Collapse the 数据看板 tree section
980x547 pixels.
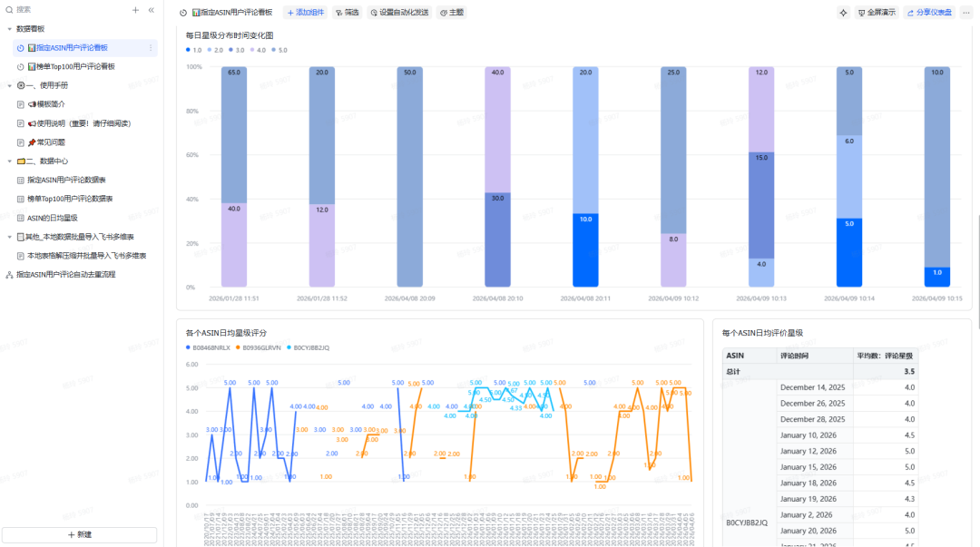9,29
